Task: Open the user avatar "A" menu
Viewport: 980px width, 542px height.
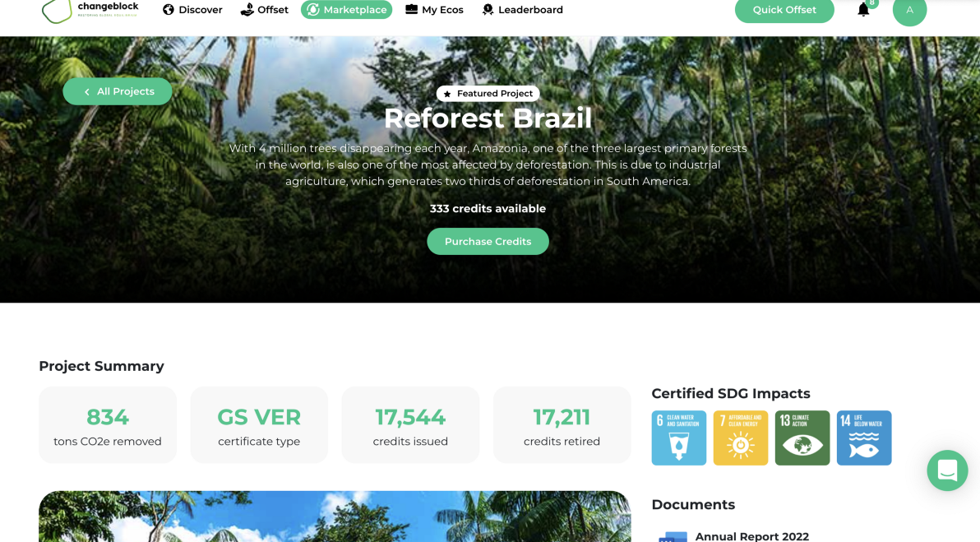Action: click(909, 11)
